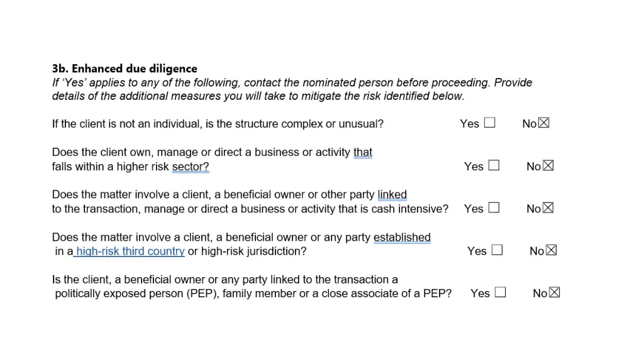644x362 pixels.
Task: Click the underlined word 'linked'
Action: pos(392,195)
